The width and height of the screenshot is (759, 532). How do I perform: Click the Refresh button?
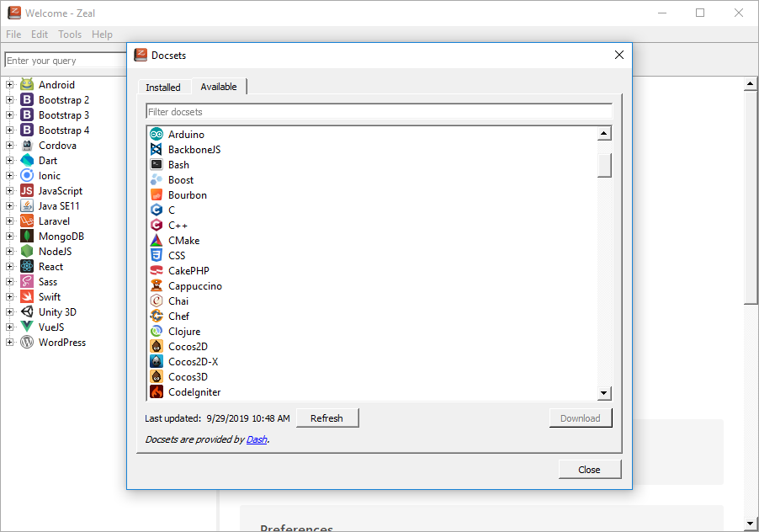(x=326, y=418)
